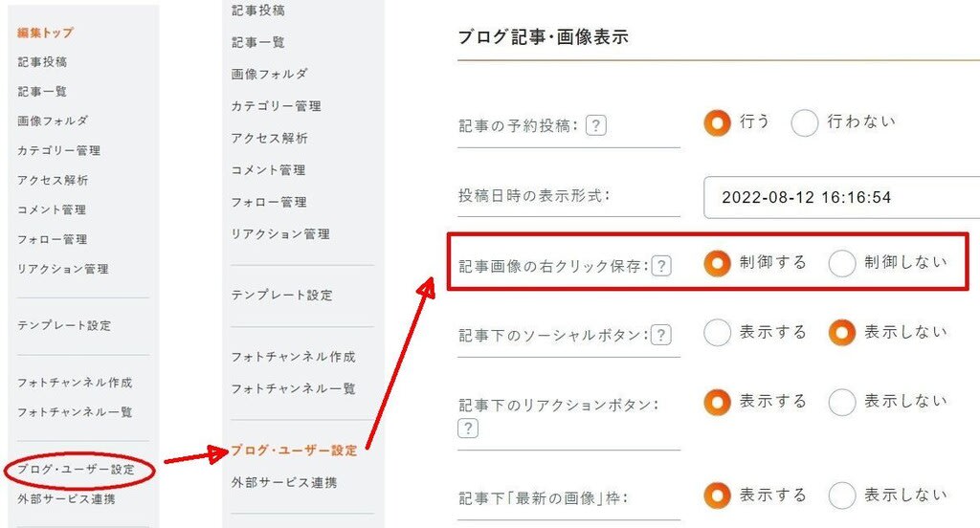Viewport: 980px width, 528px height.
Task: Click 編集トップ in the left sidebar
Action: point(45,33)
